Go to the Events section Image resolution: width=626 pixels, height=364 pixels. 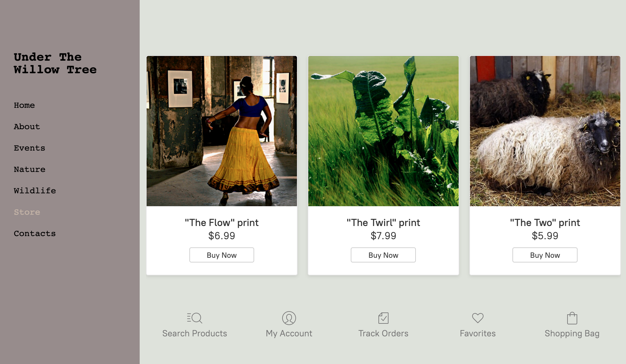click(29, 148)
